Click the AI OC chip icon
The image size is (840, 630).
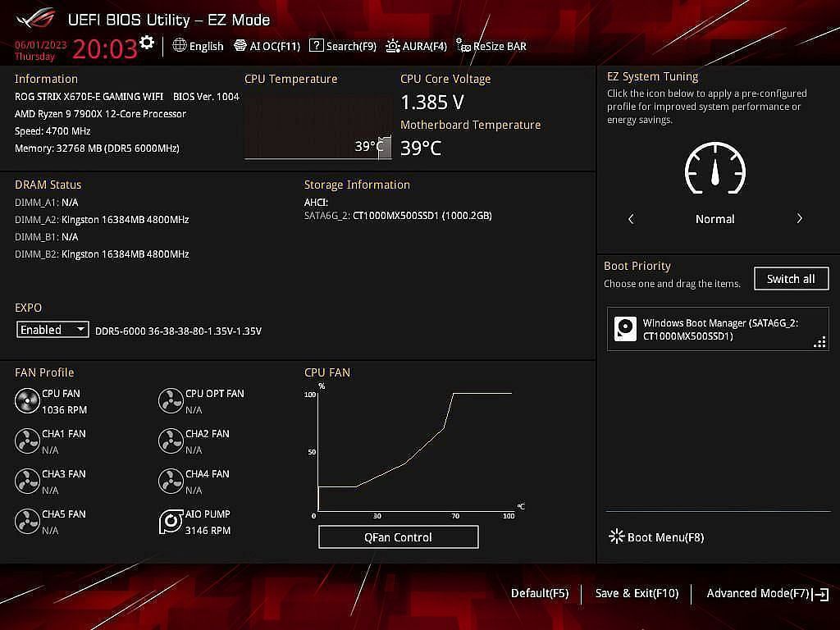pyautogui.click(x=240, y=46)
